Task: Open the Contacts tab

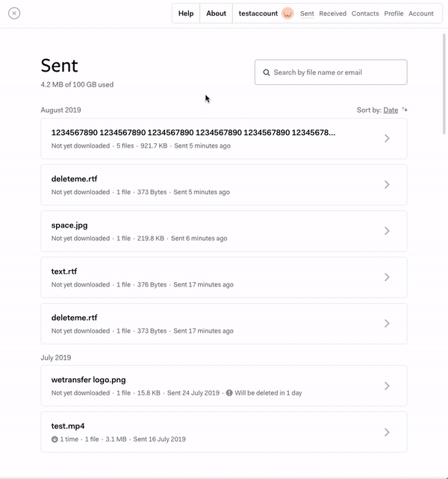Action: pyautogui.click(x=365, y=13)
